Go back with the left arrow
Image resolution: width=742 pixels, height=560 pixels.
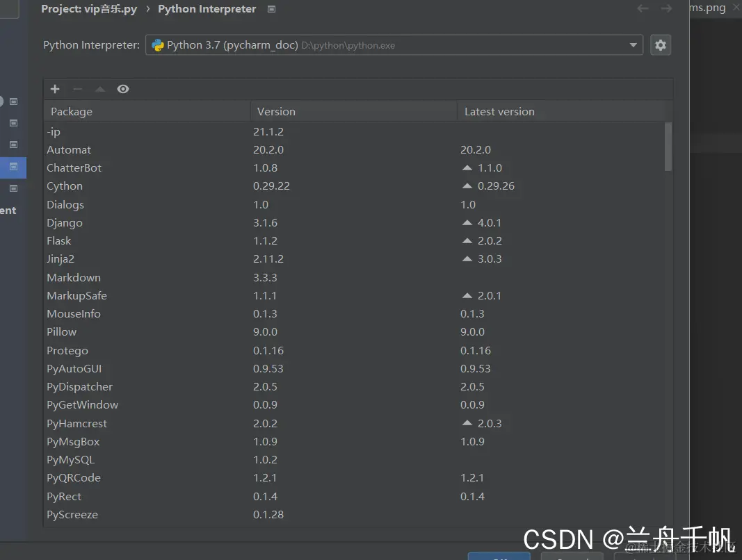point(643,8)
